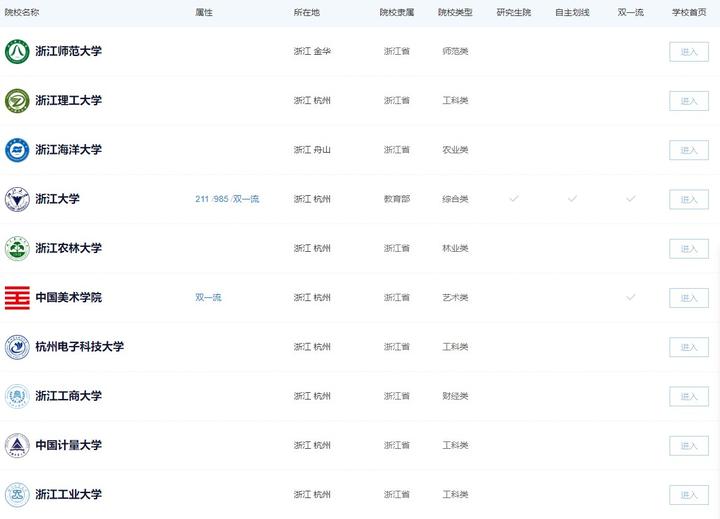Open the 浙江大学 school name link
720x519 pixels.
click(x=57, y=199)
